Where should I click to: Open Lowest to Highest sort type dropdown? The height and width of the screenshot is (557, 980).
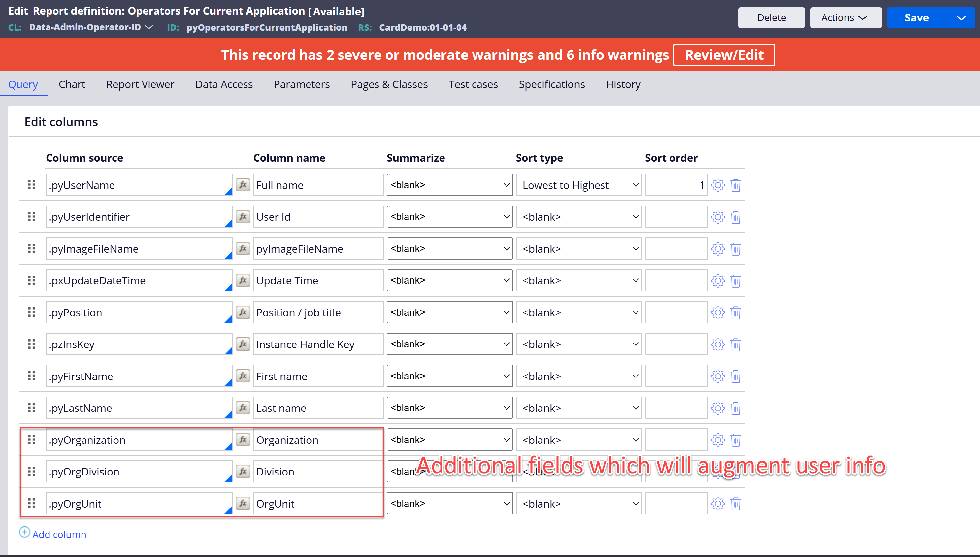578,185
